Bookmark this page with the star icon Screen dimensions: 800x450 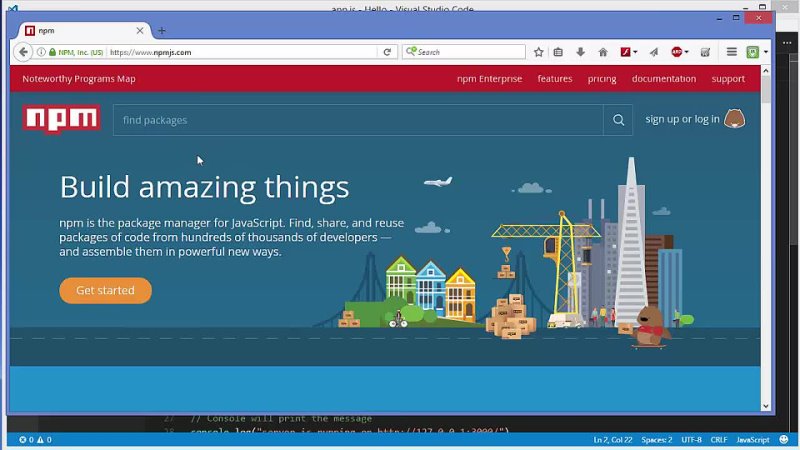[x=538, y=52]
